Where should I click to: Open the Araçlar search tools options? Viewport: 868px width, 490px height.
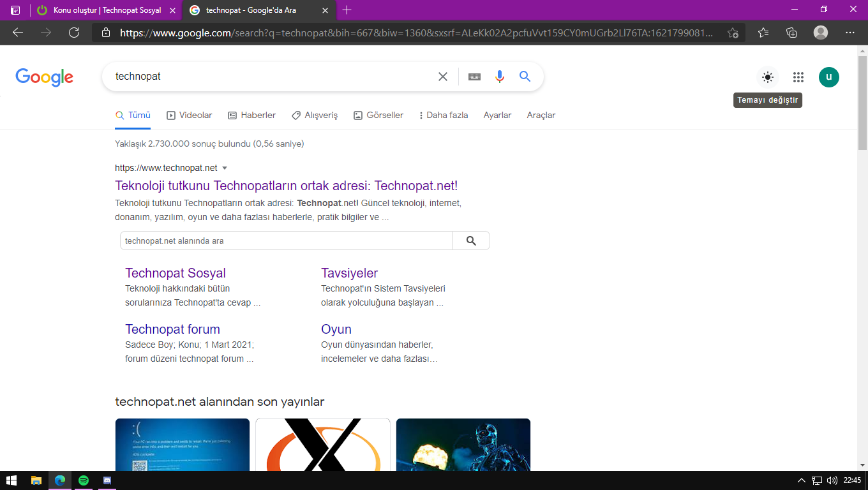(x=541, y=115)
